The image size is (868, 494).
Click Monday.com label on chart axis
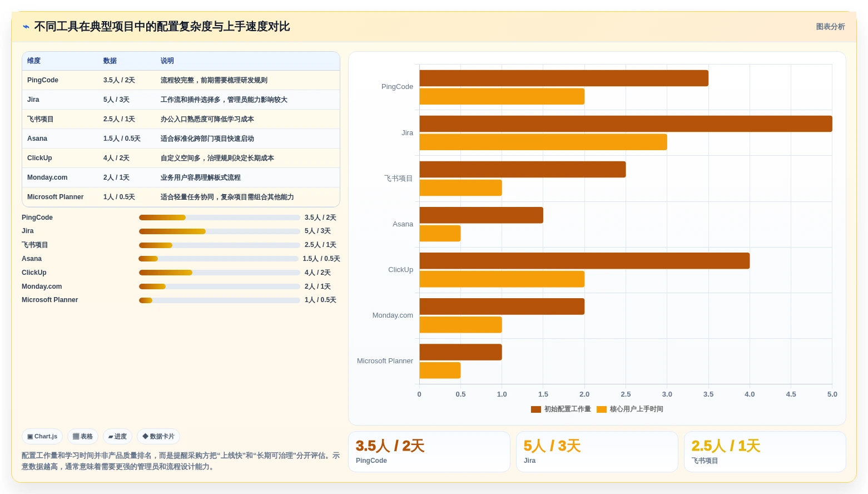[x=393, y=315]
